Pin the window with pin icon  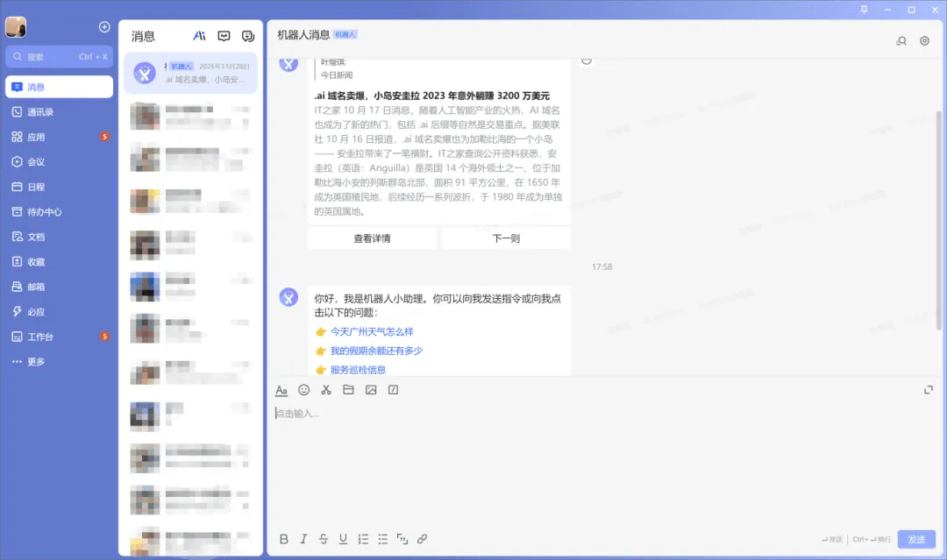tap(865, 10)
